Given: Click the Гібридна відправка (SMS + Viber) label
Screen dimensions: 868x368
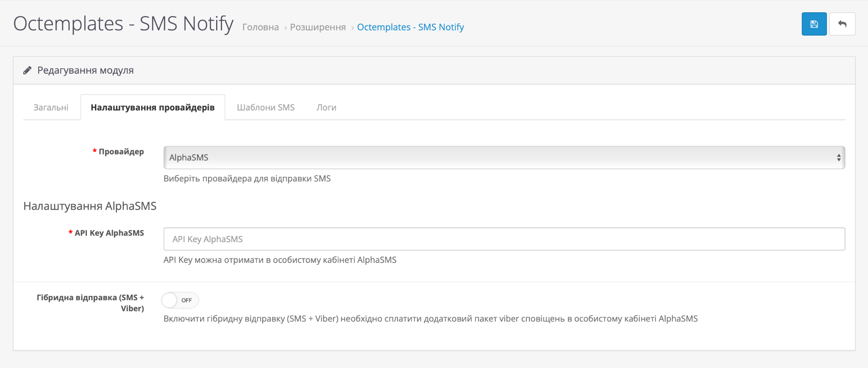Looking at the screenshot, I should (x=90, y=303).
